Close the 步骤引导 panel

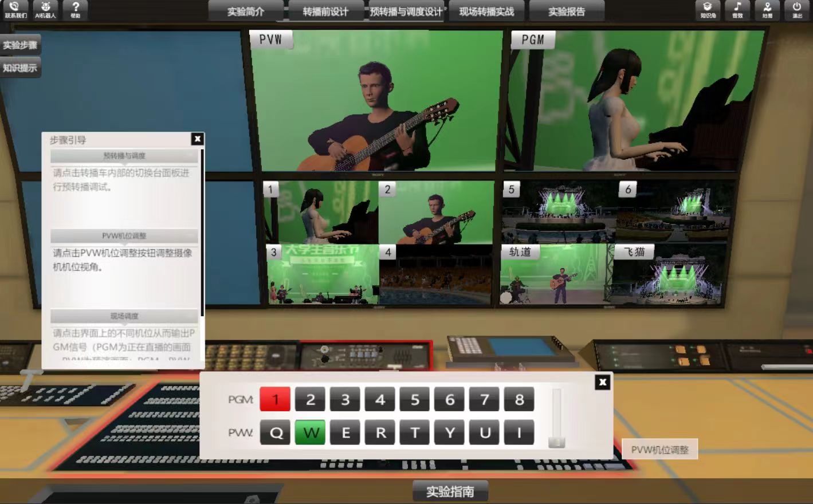(x=197, y=139)
